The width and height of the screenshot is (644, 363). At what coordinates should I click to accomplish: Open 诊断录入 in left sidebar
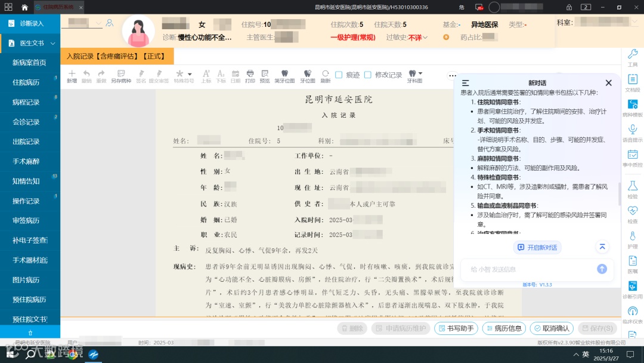click(x=30, y=23)
